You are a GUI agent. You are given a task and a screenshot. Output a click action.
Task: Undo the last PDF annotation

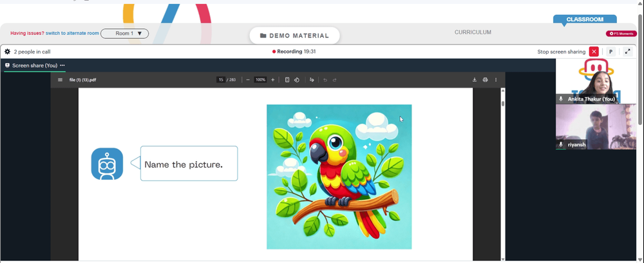coord(325,80)
